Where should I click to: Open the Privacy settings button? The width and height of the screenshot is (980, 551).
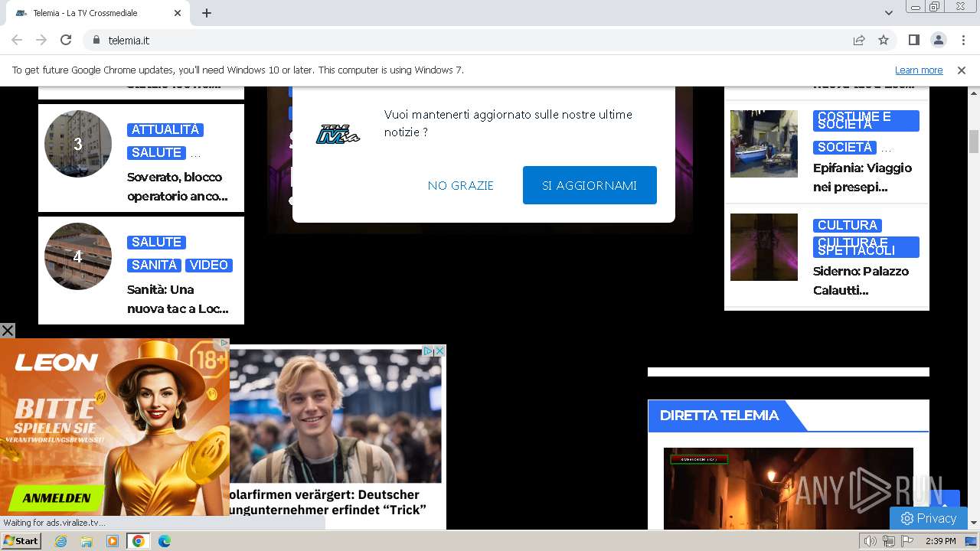(929, 518)
